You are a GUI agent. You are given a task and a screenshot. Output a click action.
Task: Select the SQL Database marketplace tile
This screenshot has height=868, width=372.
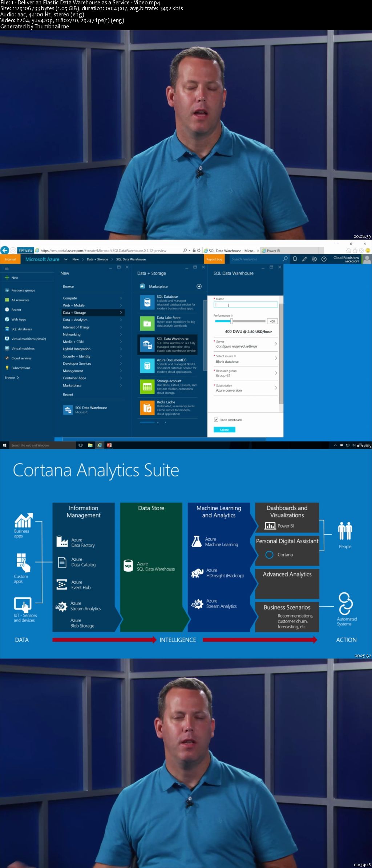click(x=167, y=303)
